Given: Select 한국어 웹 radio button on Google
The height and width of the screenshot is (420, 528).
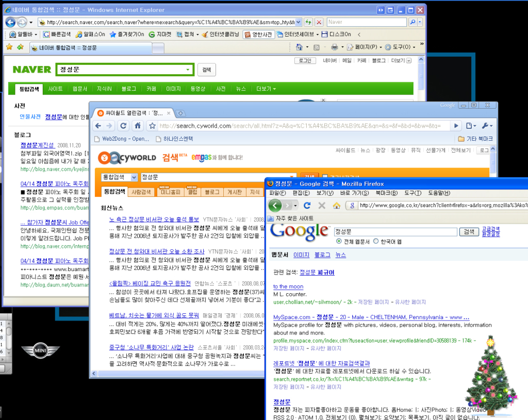Looking at the screenshot, I should point(376,241).
